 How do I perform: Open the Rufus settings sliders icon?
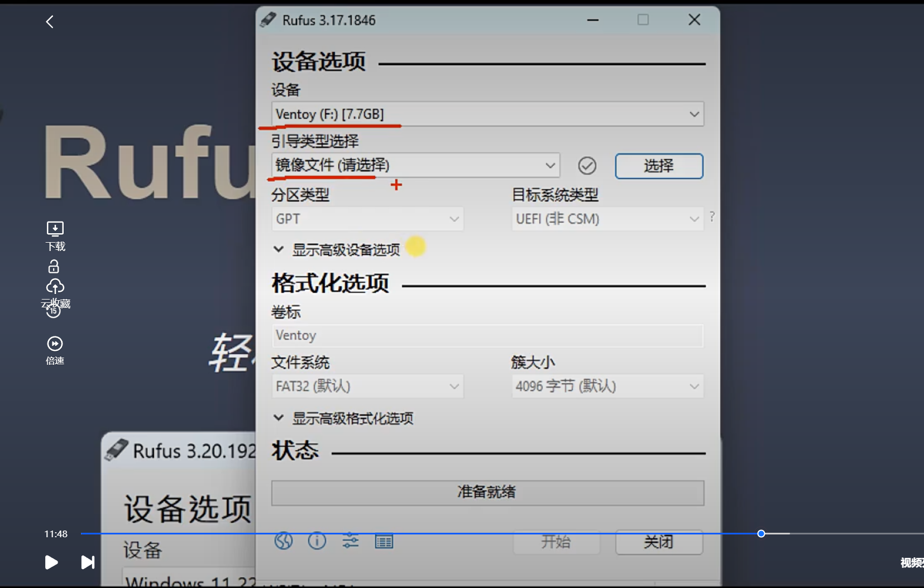point(351,541)
